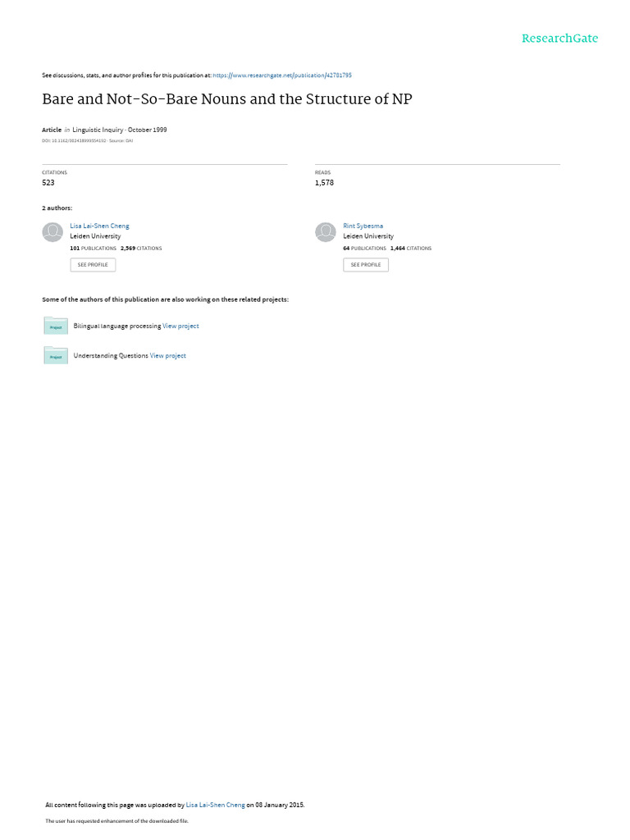This screenshot has height=840, width=630.
Task: Click Rint Sybesma's avatar icon
Action: click(x=325, y=232)
